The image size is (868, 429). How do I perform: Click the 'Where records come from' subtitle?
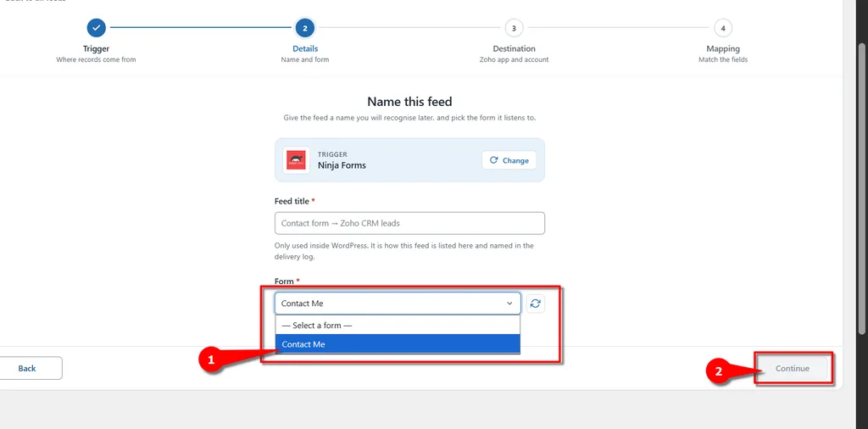pyautogui.click(x=96, y=60)
